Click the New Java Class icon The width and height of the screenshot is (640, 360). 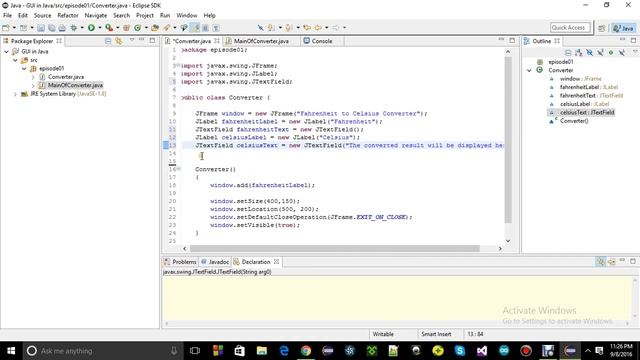coord(138,28)
